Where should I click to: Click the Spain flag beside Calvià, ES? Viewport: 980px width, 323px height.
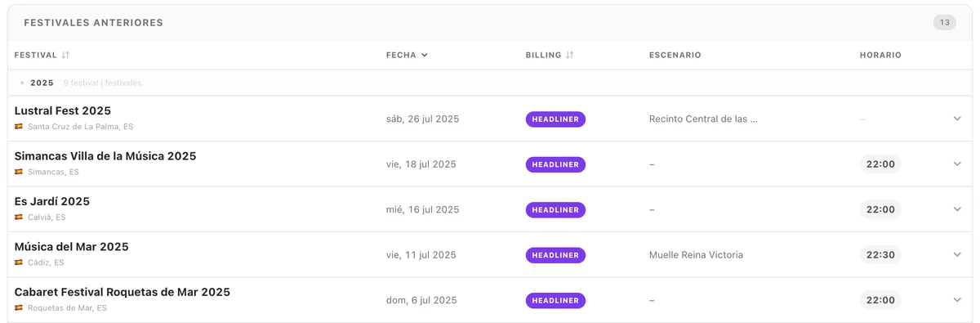(19, 218)
